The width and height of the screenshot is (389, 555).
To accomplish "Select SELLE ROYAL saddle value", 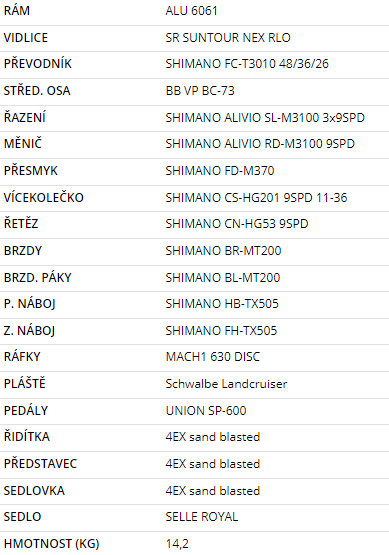I will (202, 517).
